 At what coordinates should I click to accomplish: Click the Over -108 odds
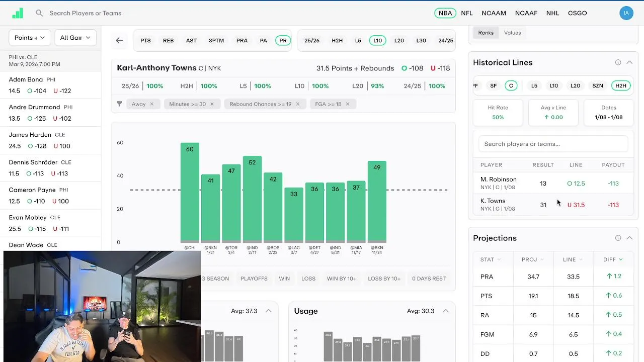[x=413, y=68]
